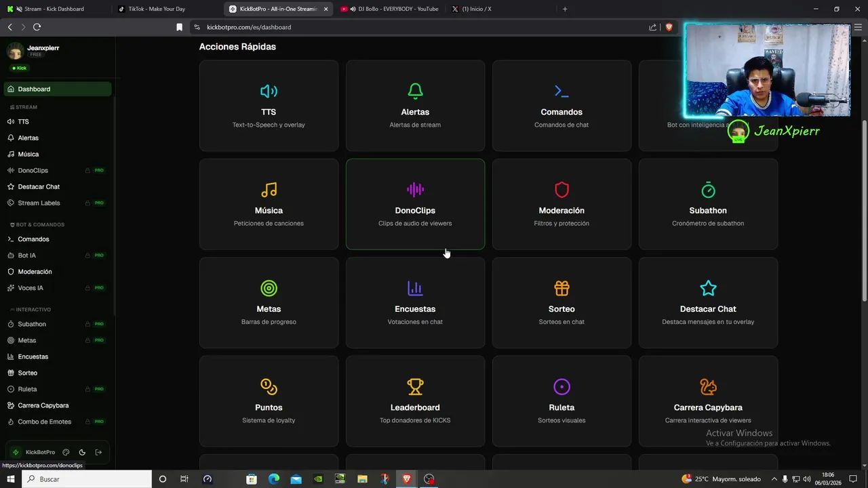This screenshot has height=488, width=868.
Task: Open the Leaderboard trophy card
Action: click(x=415, y=401)
